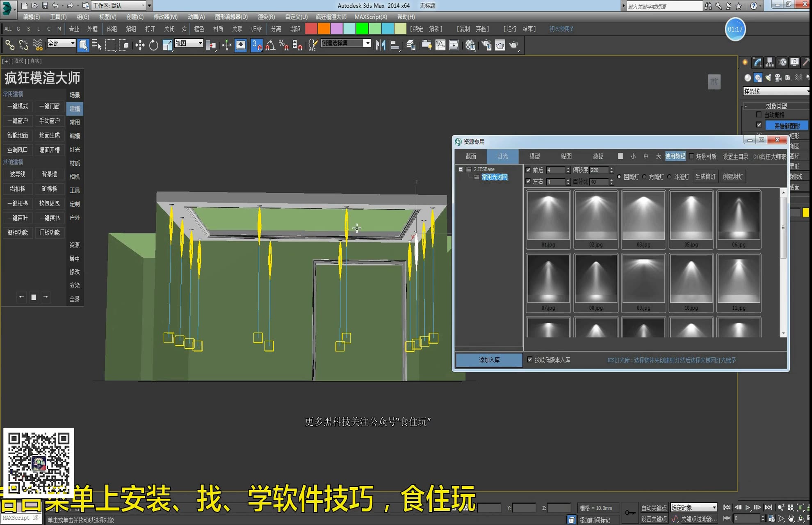Screen dimensions: 812x525
Task: Open the 渲染(R) menu
Action: [266, 17]
